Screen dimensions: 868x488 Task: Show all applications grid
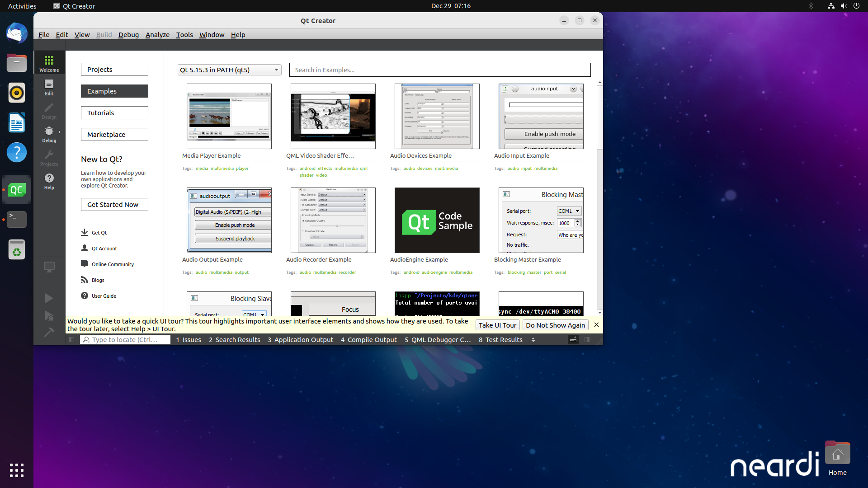pos(17,470)
